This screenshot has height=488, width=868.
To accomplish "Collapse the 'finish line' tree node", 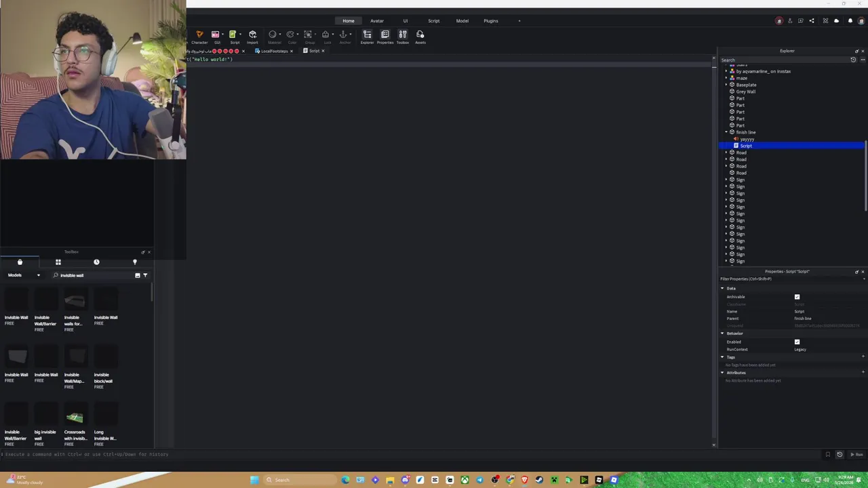I will (x=726, y=132).
